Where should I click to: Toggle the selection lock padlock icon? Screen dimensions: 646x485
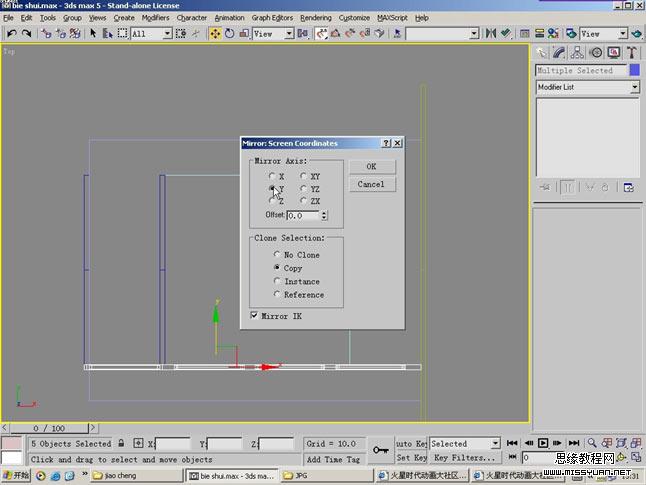tap(121, 443)
